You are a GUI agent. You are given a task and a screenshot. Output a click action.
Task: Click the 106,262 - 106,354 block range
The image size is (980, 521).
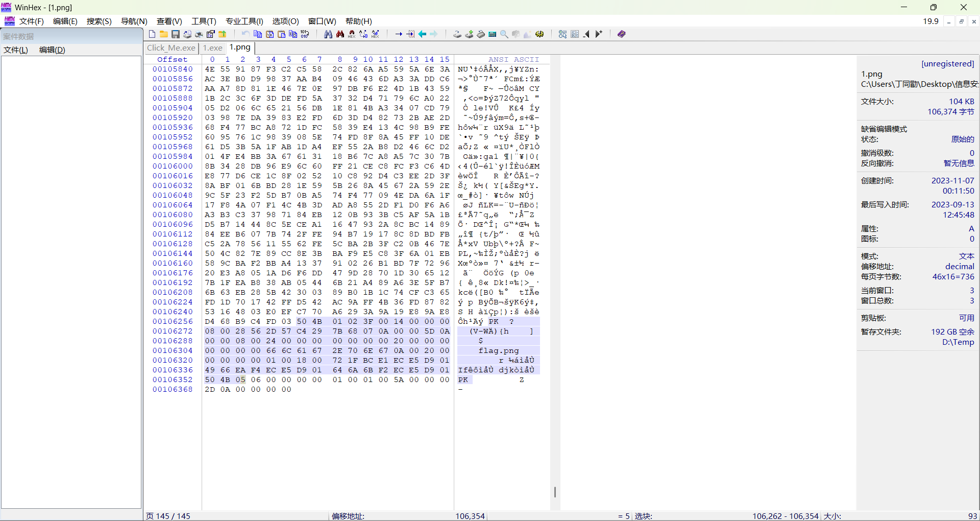786,516
